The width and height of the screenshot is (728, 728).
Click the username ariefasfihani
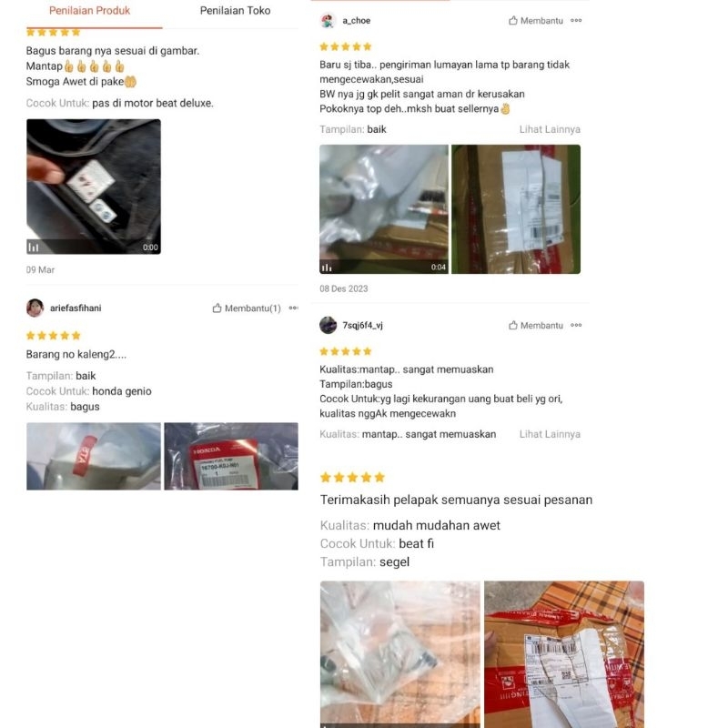point(76,308)
